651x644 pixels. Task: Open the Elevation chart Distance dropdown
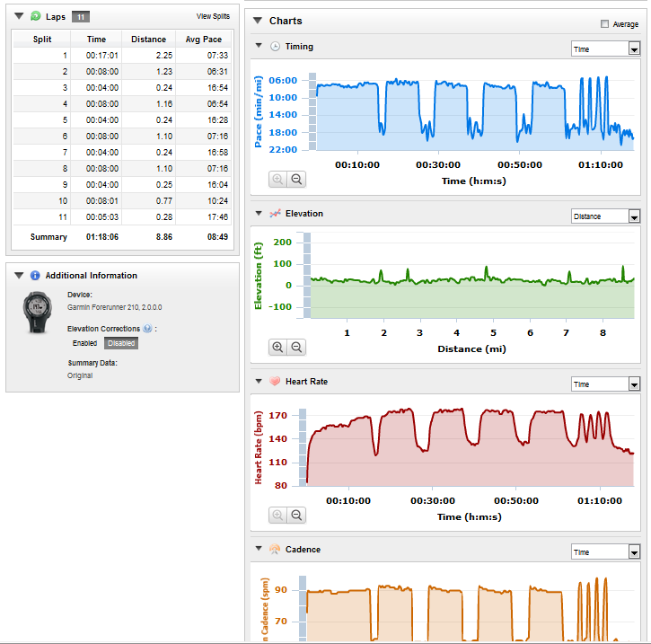606,216
